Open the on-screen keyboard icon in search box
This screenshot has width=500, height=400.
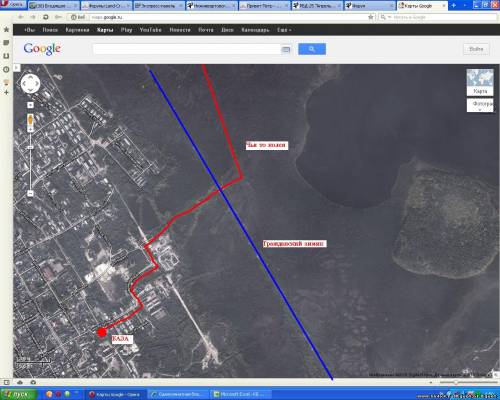pyautogui.click(x=286, y=50)
